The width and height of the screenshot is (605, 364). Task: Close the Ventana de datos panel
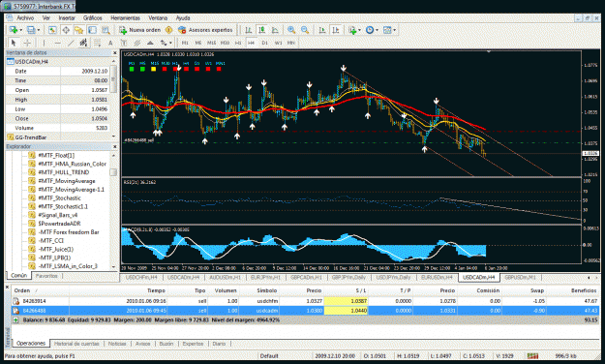click(x=114, y=52)
